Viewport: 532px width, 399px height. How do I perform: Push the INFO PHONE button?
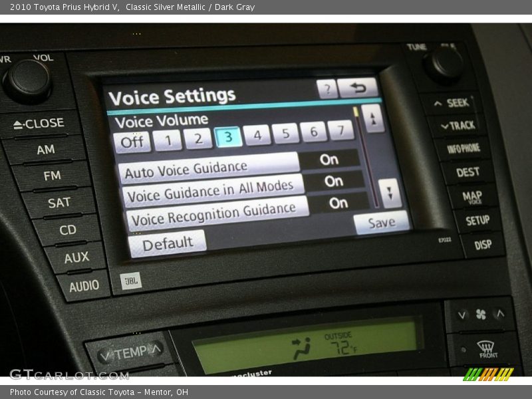[x=464, y=148]
